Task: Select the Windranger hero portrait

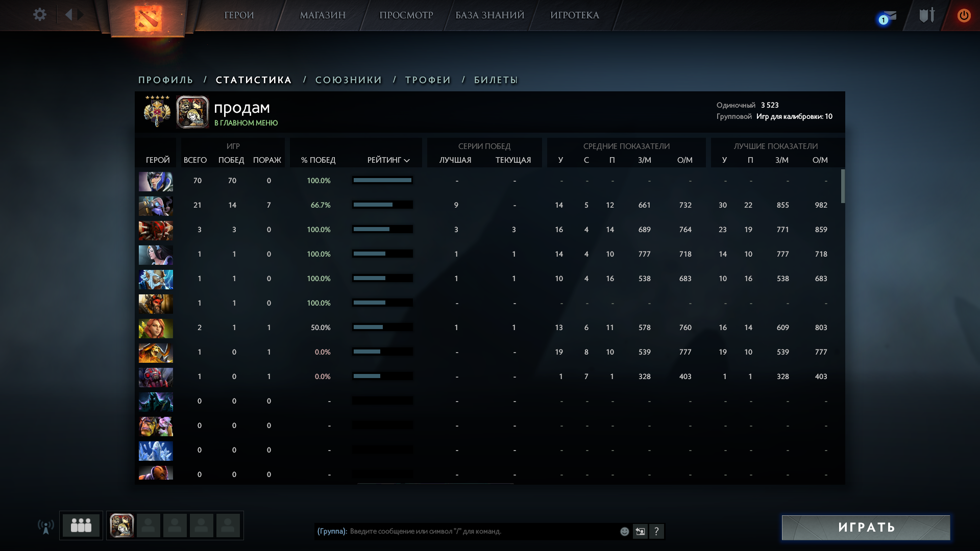Action: pyautogui.click(x=156, y=329)
